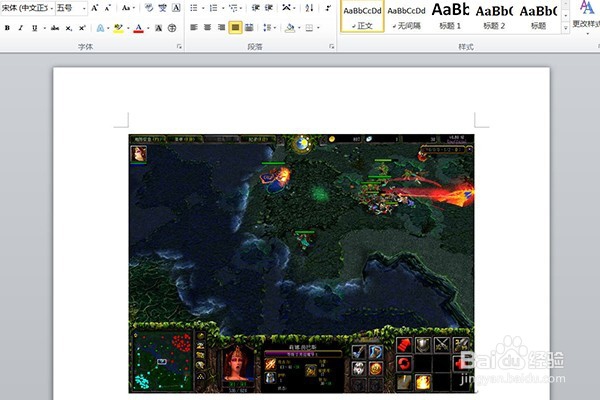Expand borders options arrow

click(x=318, y=28)
